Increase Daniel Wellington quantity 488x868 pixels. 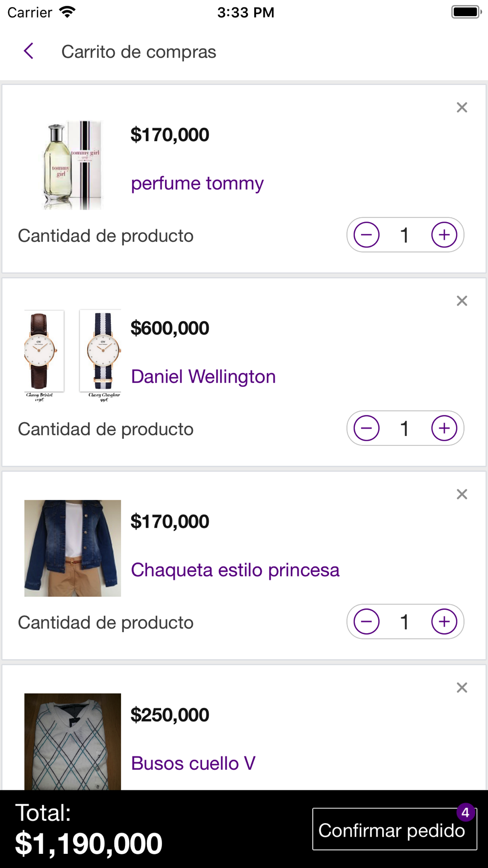click(x=444, y=428)
